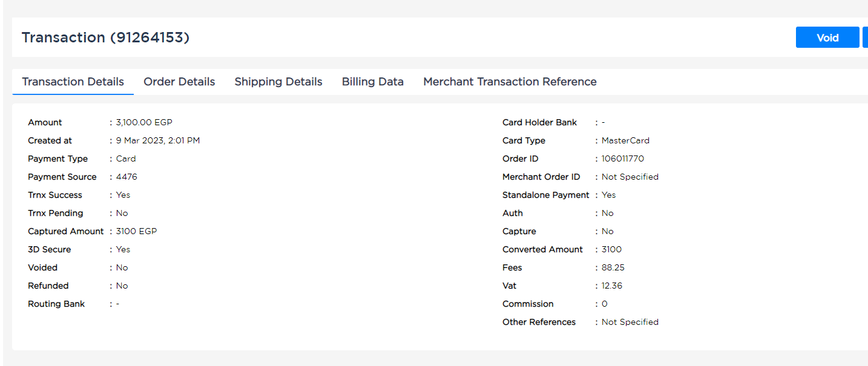This screenshot has width=868, height=366.
Task: Click Payment Source value 4476
Action: (x=127, y=177)
